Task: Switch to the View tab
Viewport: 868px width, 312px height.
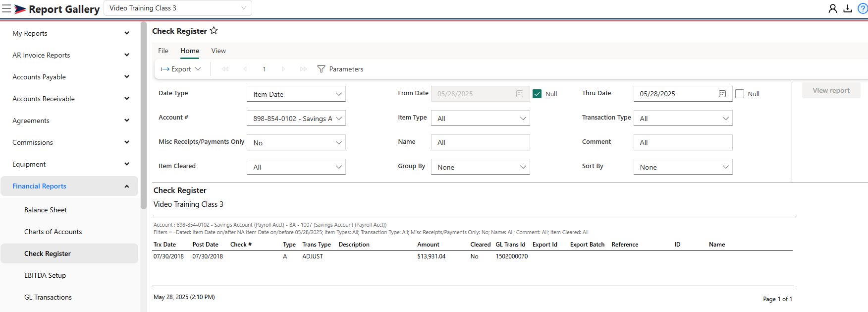Action: [x=218, y=51]
